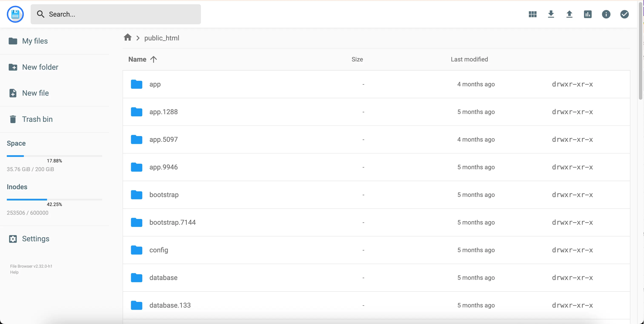Toggle multiple selection checkmark icon

pyautogui.click(x=624, y=14)
